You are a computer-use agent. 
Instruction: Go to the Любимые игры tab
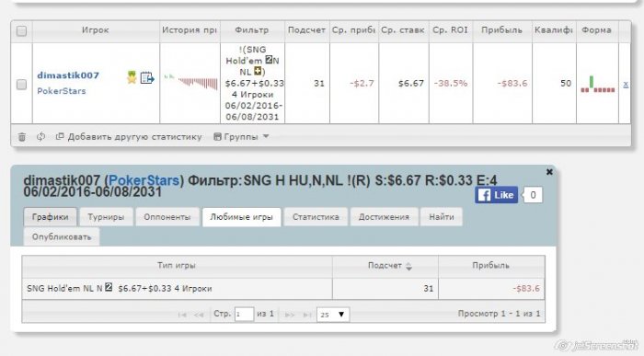click(x=241, y=217)
